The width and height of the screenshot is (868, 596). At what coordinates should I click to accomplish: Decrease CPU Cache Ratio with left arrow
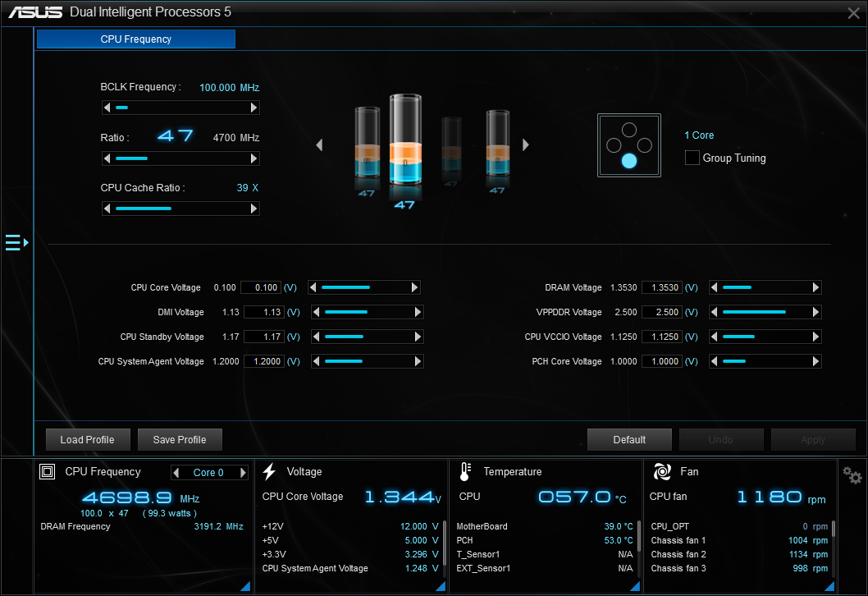tap(107, 209)
